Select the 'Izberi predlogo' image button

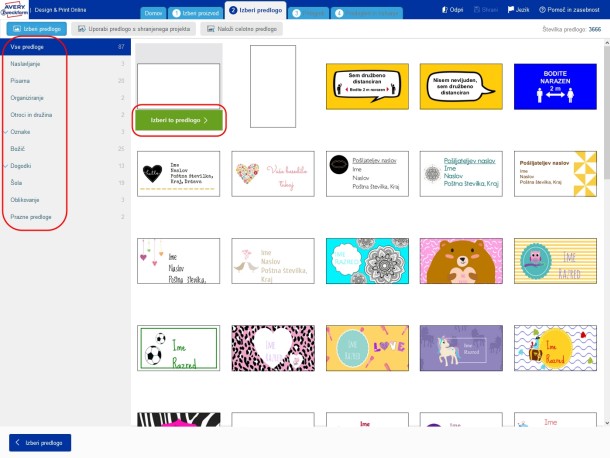pos(37,29)
